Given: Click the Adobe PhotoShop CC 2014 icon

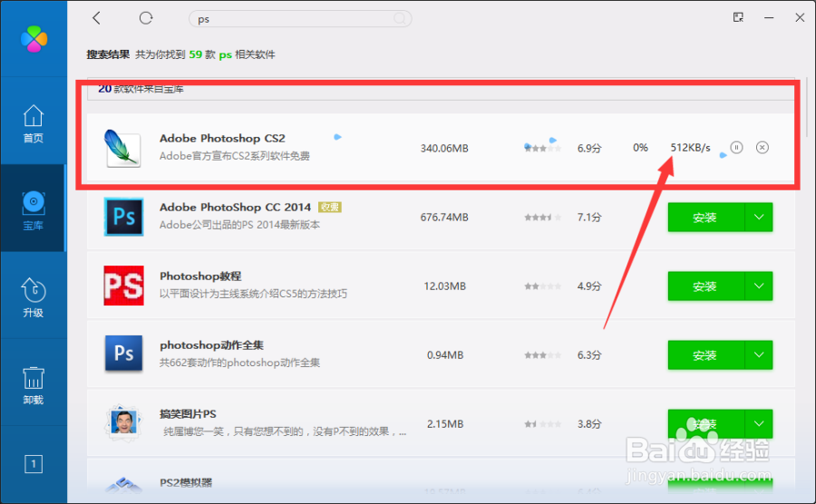Looking at the screenshot, I should [124, 217].
